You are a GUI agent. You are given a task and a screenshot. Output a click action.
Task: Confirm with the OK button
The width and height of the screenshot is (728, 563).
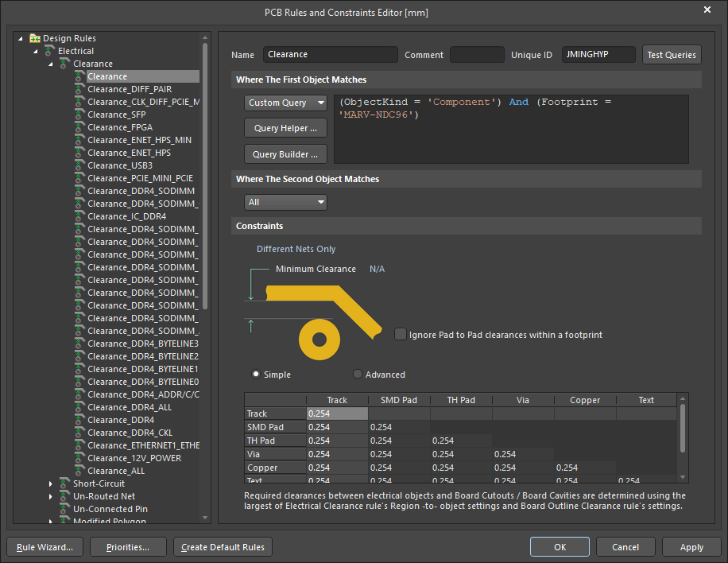click(x=560, y=547)
